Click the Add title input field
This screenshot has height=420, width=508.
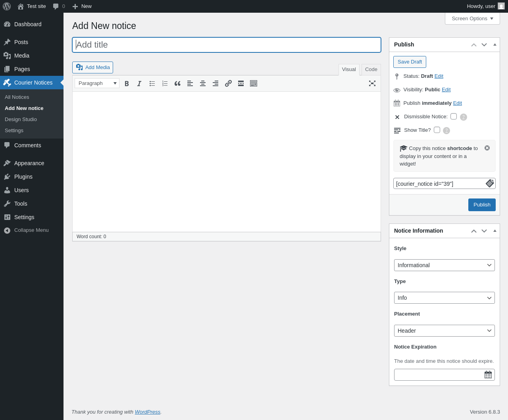[x=227, y=45]
